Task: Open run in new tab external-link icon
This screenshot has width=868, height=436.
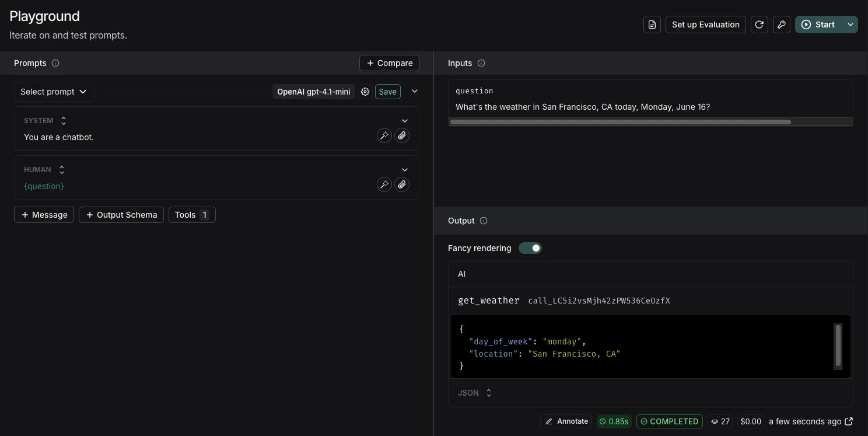Action: pos(849,421)
